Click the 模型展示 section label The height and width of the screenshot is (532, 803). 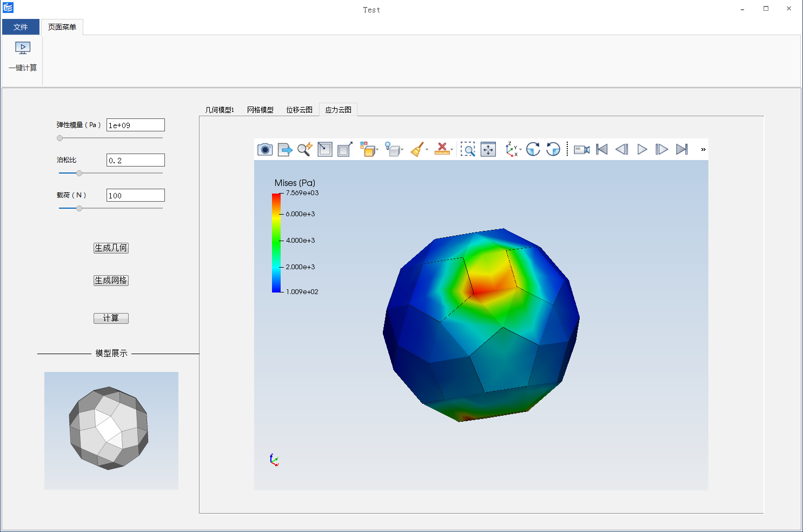tap(111, 354)
